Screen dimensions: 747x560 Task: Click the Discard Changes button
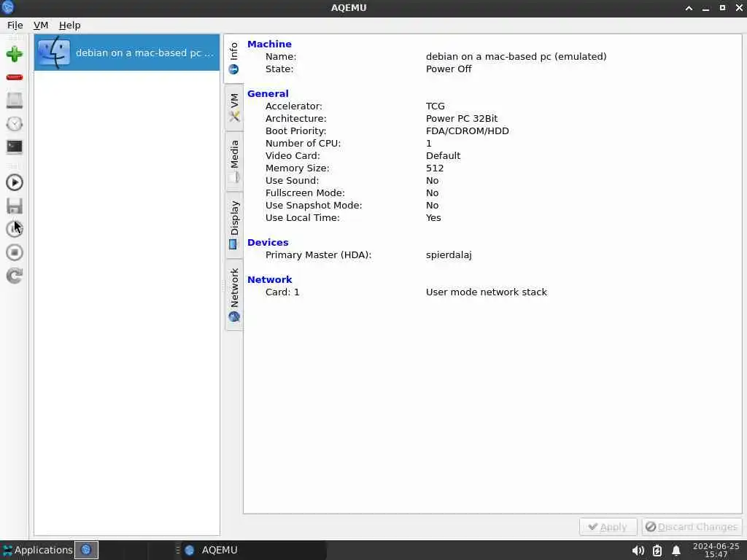692,526
